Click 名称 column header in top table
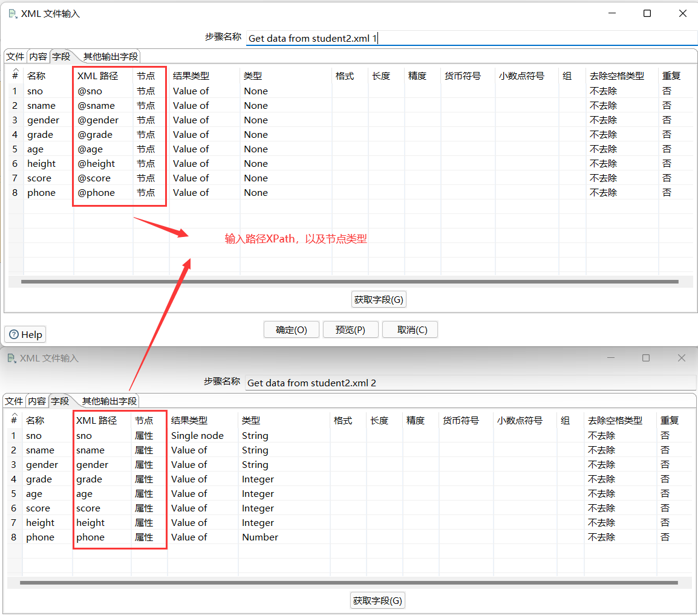698x616 pixels. tap(36, 76)
